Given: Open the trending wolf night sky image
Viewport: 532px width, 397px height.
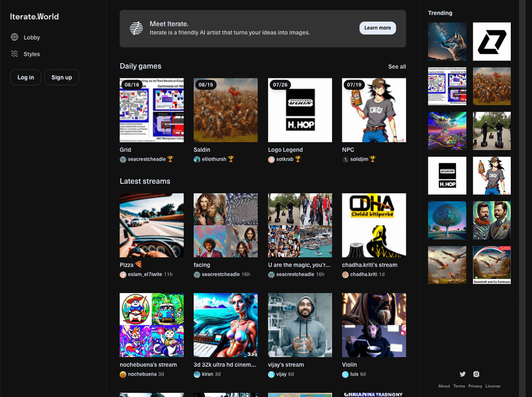Looking at the screenshot, I should click(x=447, y=42).
